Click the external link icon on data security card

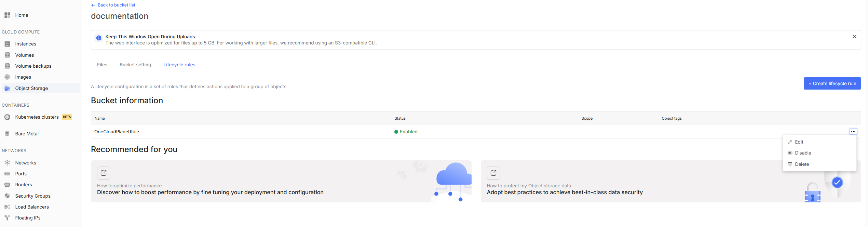493,173
